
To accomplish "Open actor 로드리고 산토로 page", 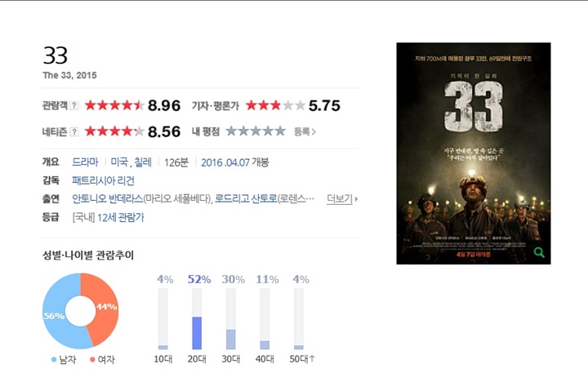I will pyautogui.click(x=246, y=198).
